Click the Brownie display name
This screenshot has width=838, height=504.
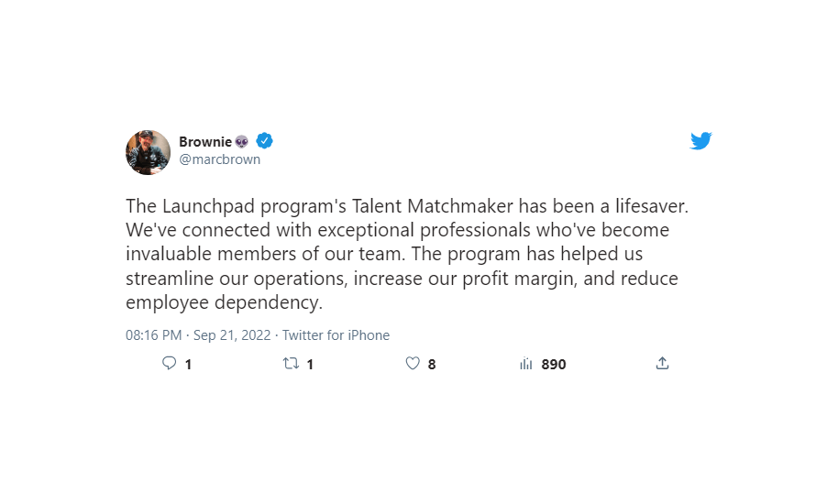point(205,141)
